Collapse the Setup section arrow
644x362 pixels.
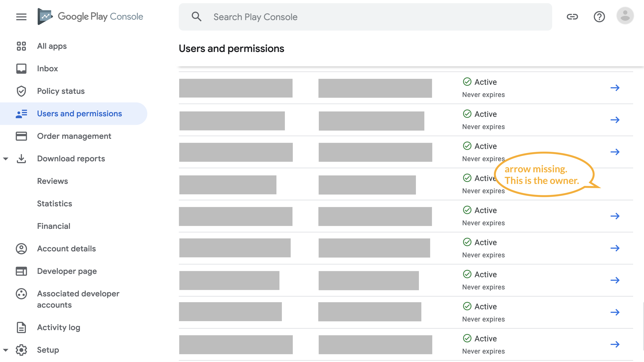(x=6, y=350)
